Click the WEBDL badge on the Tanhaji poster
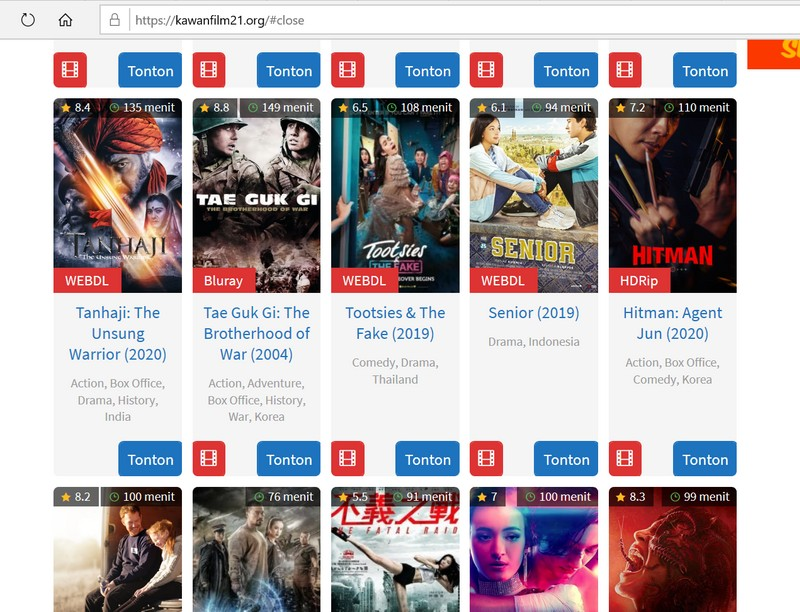 87,280
